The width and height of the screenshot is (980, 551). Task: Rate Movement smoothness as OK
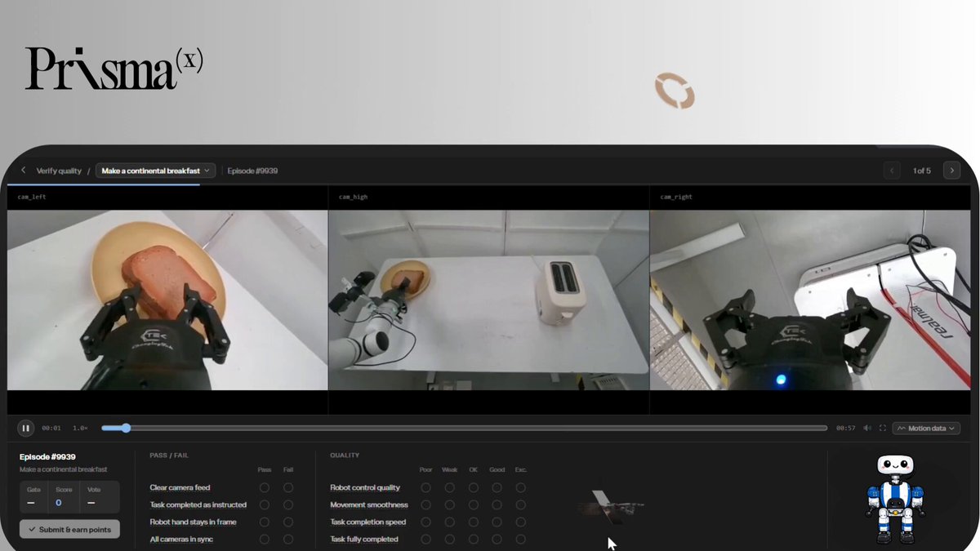[473, 504]
